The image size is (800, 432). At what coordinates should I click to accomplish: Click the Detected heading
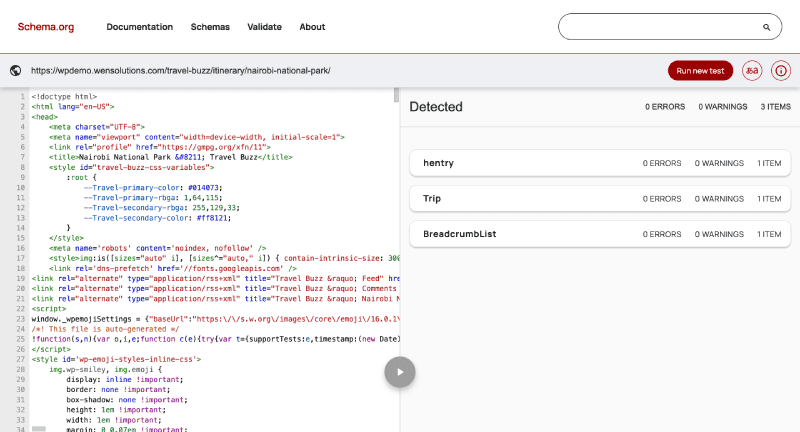coord(436,107)
